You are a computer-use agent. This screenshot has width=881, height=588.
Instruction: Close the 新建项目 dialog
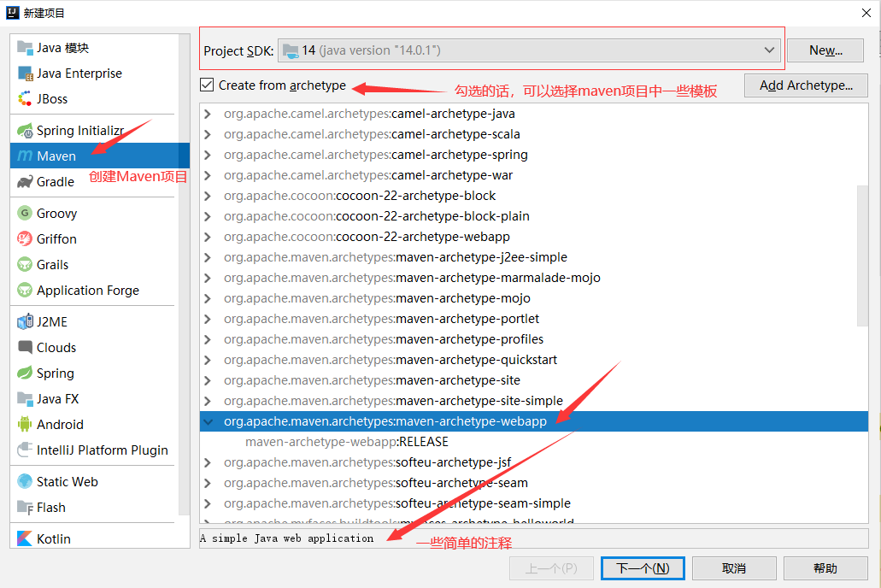pos(866,13)
